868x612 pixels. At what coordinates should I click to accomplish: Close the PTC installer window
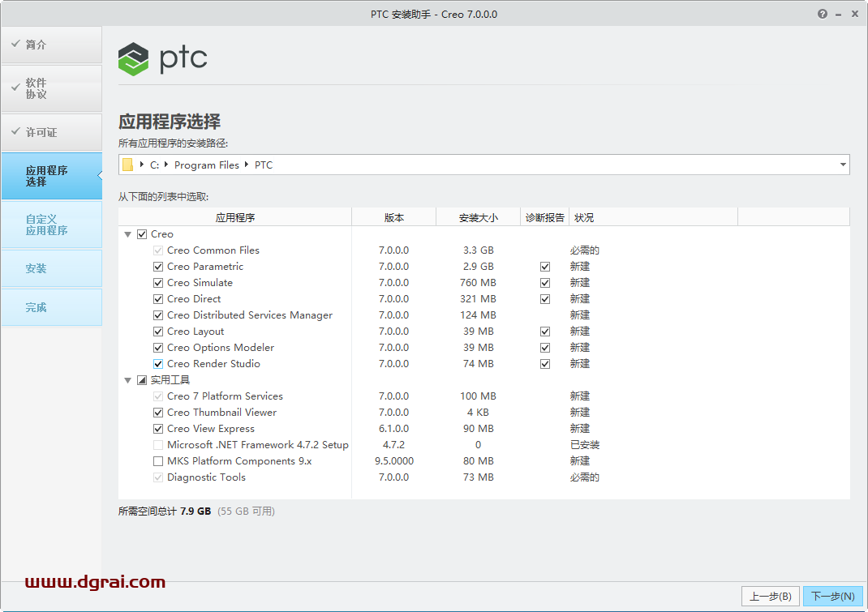click(855, 14)
